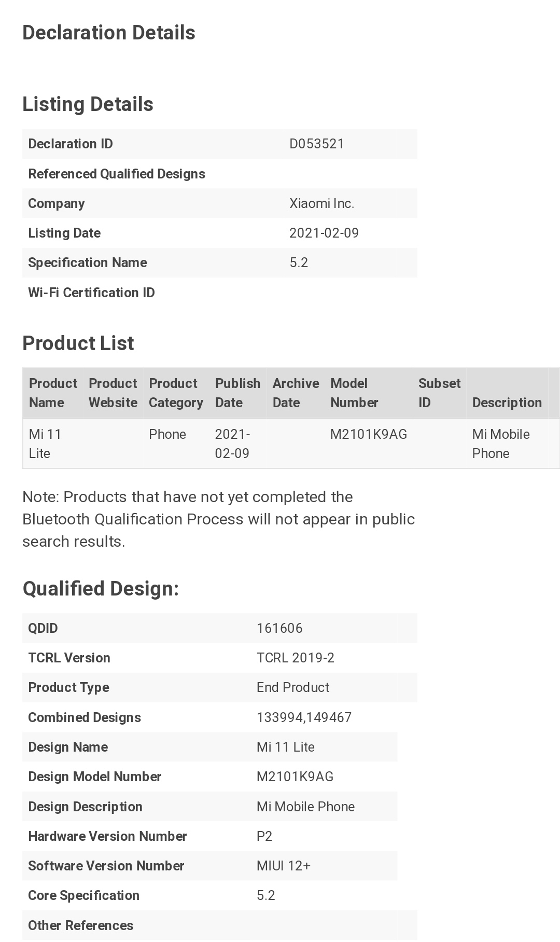Click the Description column header
560x942 pixels.
tap(507, 403)
